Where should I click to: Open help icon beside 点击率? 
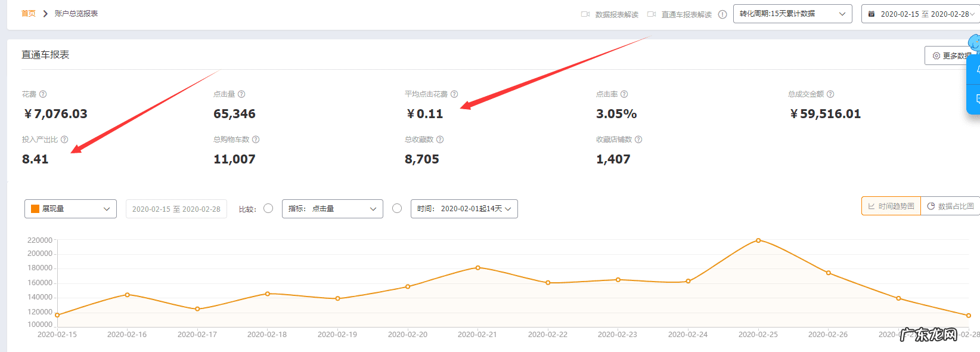click(x=624, y=94)
